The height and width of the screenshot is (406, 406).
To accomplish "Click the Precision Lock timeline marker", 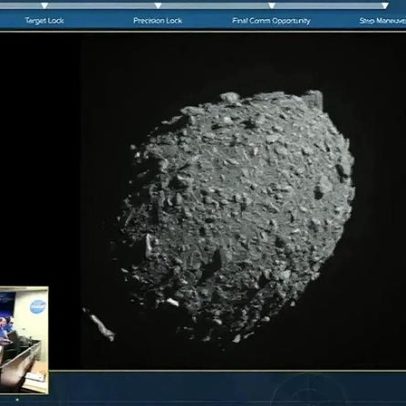I will [x=158, y=6].
